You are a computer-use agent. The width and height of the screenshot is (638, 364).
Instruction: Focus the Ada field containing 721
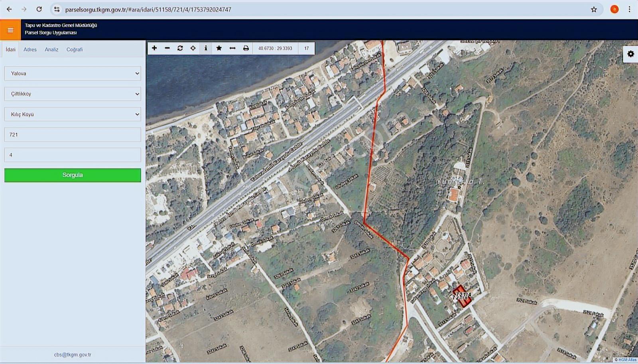pos(73,134)
